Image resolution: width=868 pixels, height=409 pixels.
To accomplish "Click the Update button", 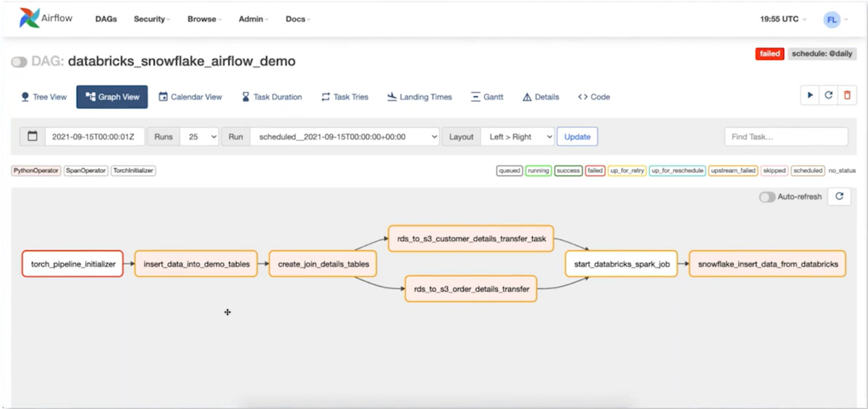I will [578, 137].
